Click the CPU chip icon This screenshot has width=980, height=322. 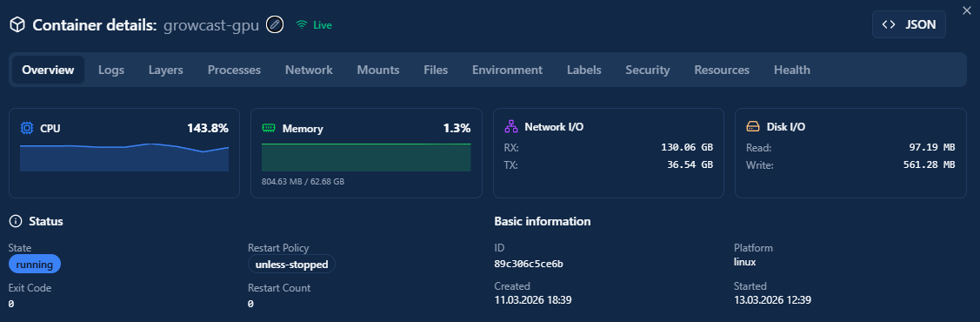click(x=27, y=128)
